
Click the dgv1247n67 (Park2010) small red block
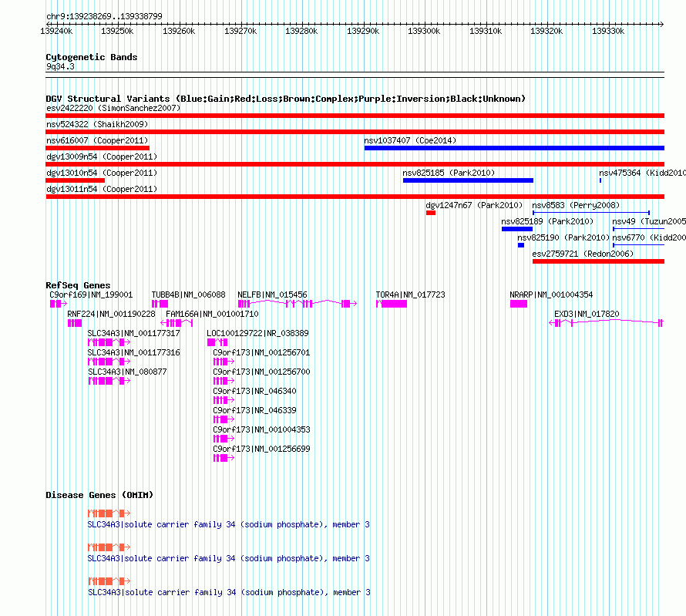click(431, 213)
